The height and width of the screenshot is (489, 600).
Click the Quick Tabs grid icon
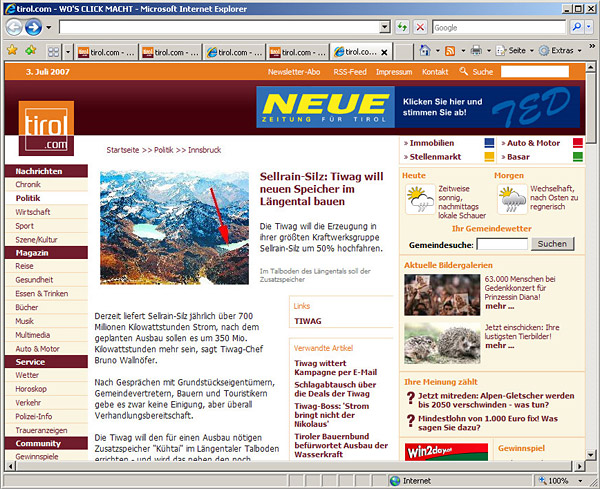54,51
